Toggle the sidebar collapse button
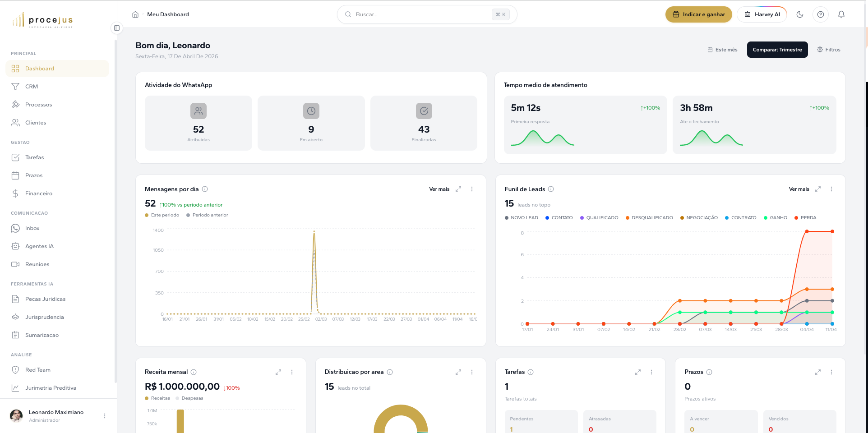The height and width of the screenshot is (433, 868). click(x=117, y=28)
